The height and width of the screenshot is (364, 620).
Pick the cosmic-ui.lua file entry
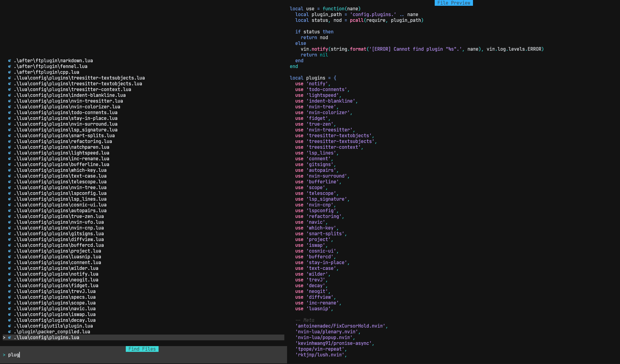click(x=60, y=205)
